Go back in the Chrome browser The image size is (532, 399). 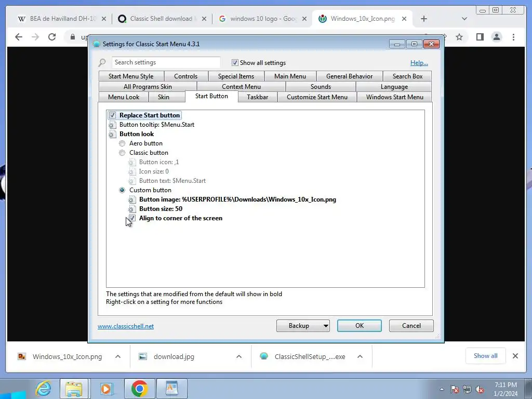[19, 37]
